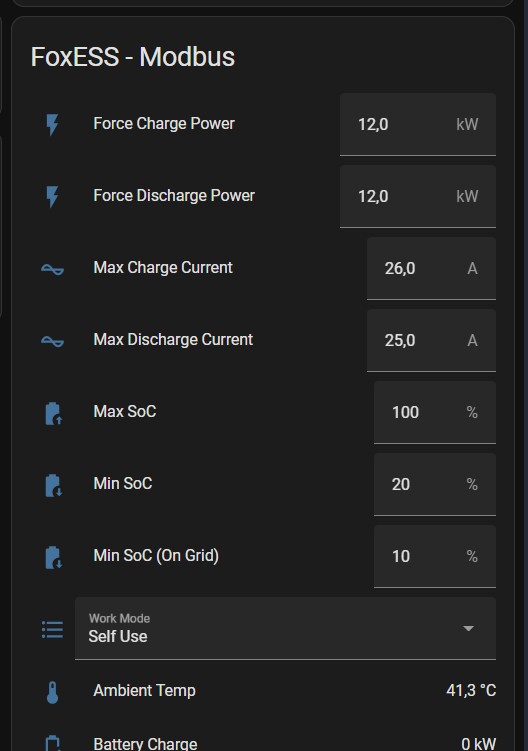The image size is (528, 751).
Task: Click the Work Mode list icon
Action: (x=52, y=629)
